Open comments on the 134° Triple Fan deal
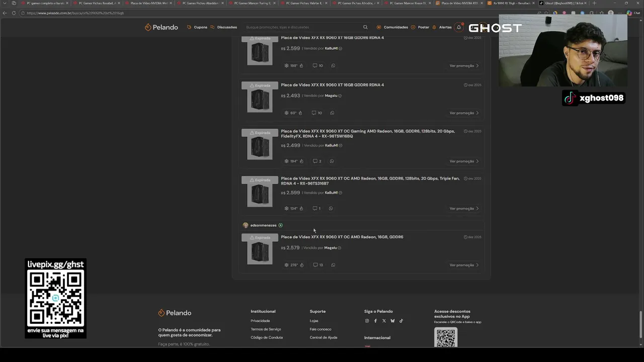The width and height of the screenshot is (644, 362). click(x=316, y=208)
